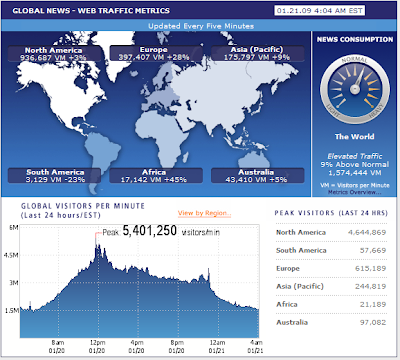Select the Europe traffic label

point(155,53)
